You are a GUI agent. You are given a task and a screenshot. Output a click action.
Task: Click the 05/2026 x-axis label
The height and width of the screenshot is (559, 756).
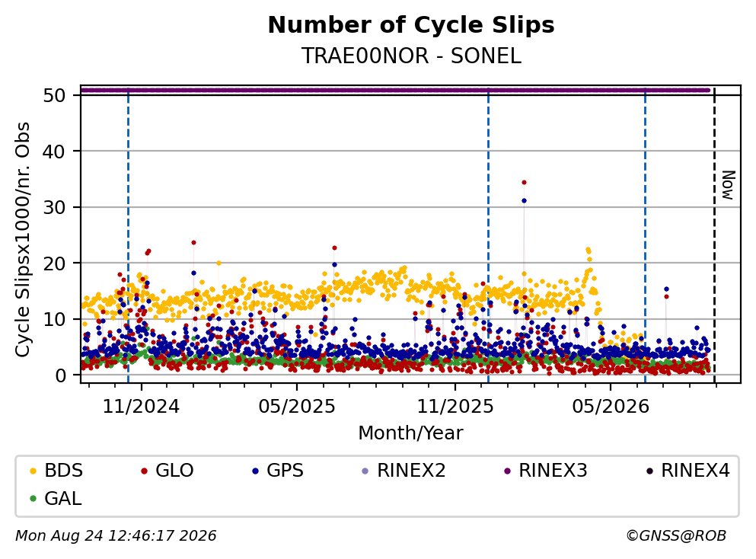(x=611, y=407)
